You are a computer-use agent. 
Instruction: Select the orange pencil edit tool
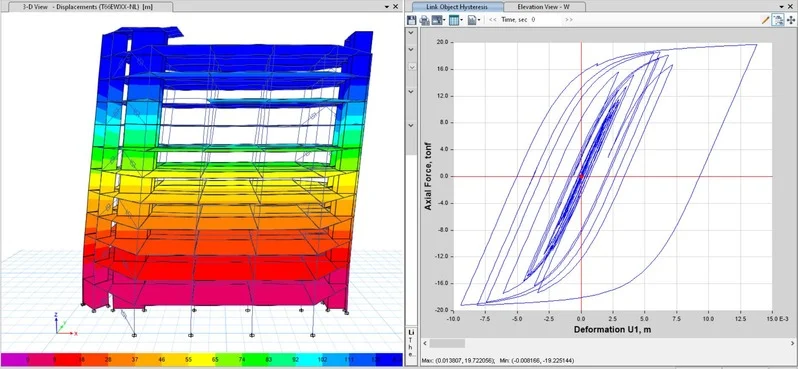tap(765, 20)
